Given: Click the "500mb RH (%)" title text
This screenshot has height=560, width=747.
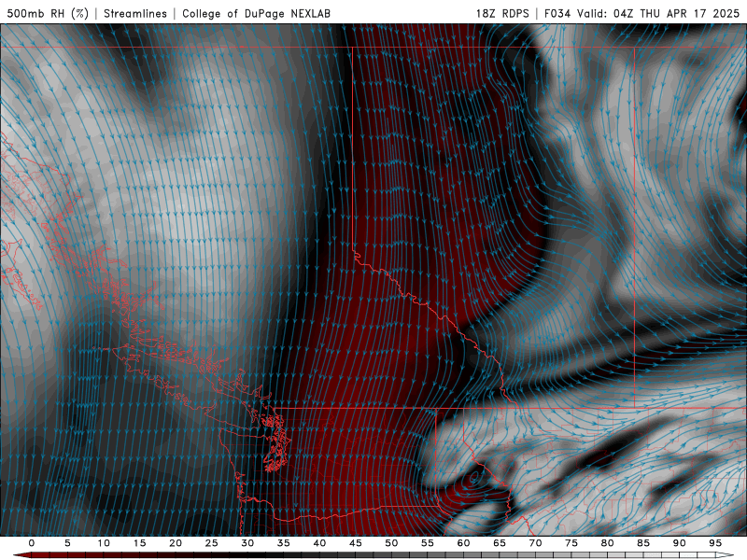Looking at the screenshot, I should pyautogui.click(x=48, y=13).
